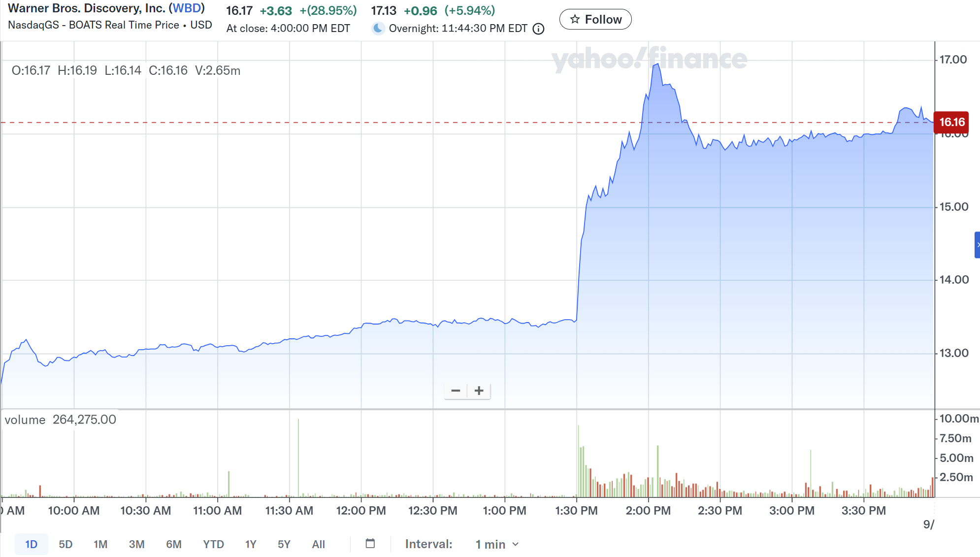The height and width of the screenshot is (557, 980).
Task: Choose the 6M range
Action: (x=174, y=544)
